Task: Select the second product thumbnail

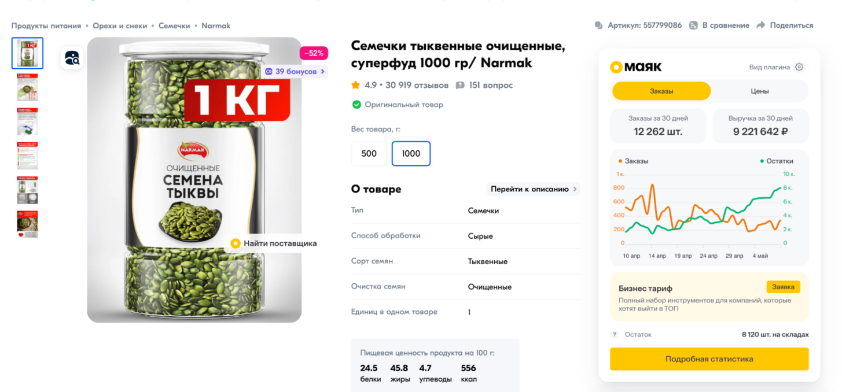Action: 27,88
